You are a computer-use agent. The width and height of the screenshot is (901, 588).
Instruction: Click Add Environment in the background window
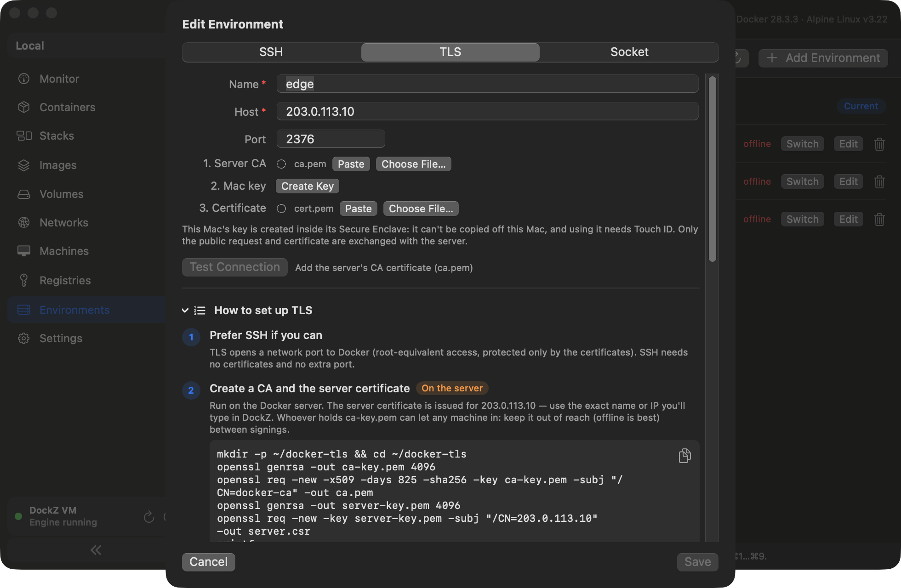coord(823,58)
